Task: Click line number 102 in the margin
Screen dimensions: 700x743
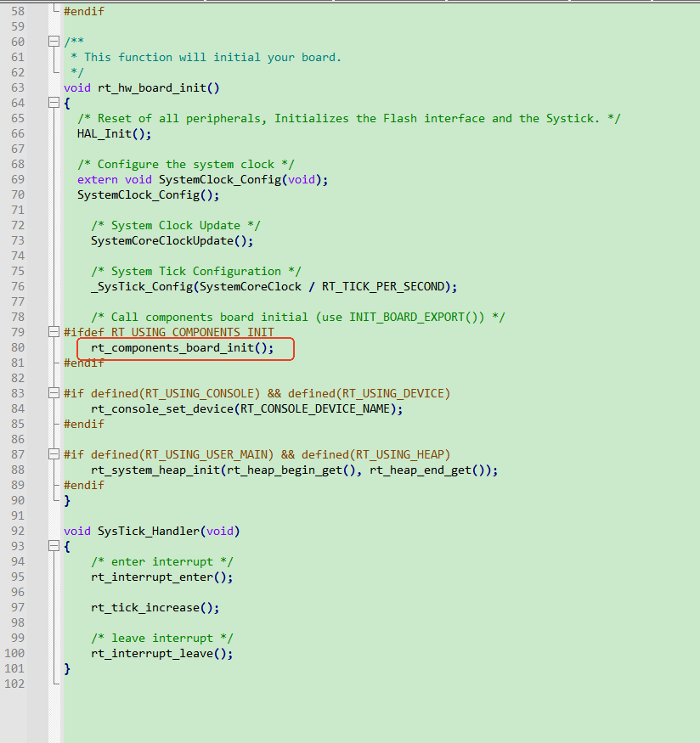Action: pos(14,684)
